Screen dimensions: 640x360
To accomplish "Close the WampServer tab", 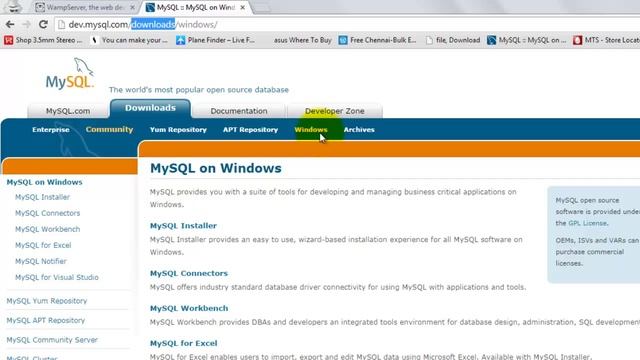I will tap(132, 7).
